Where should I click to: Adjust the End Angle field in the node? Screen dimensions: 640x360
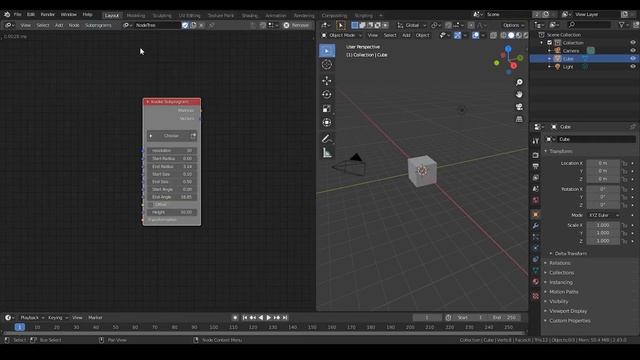pos(172,197)
